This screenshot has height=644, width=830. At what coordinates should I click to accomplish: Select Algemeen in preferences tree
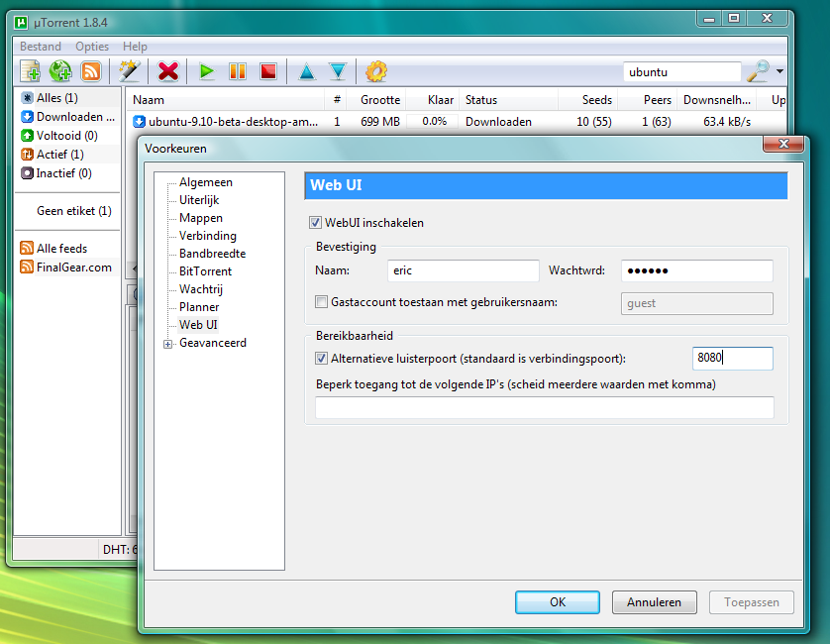point(206,182)
